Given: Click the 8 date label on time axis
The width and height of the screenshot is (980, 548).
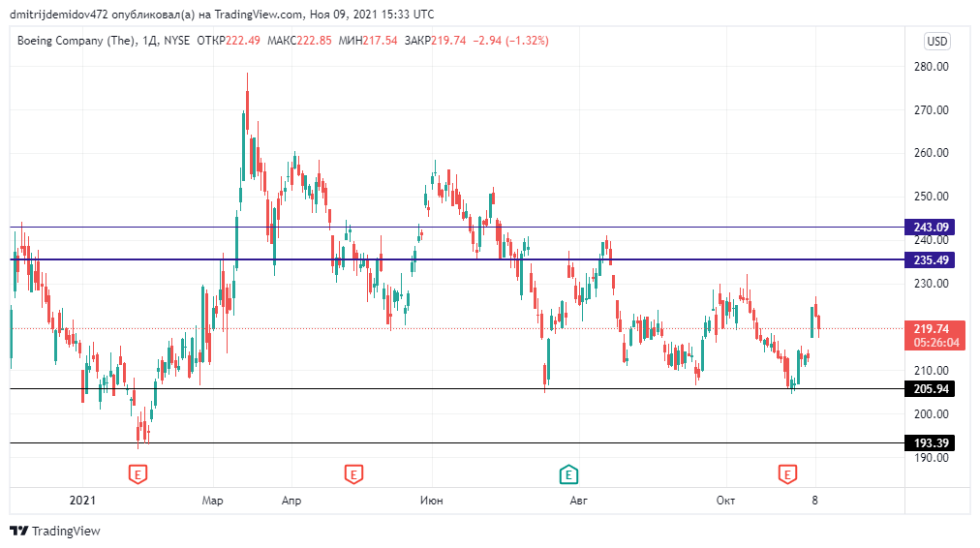Looking at the screenshot, I should coord(814,500).
